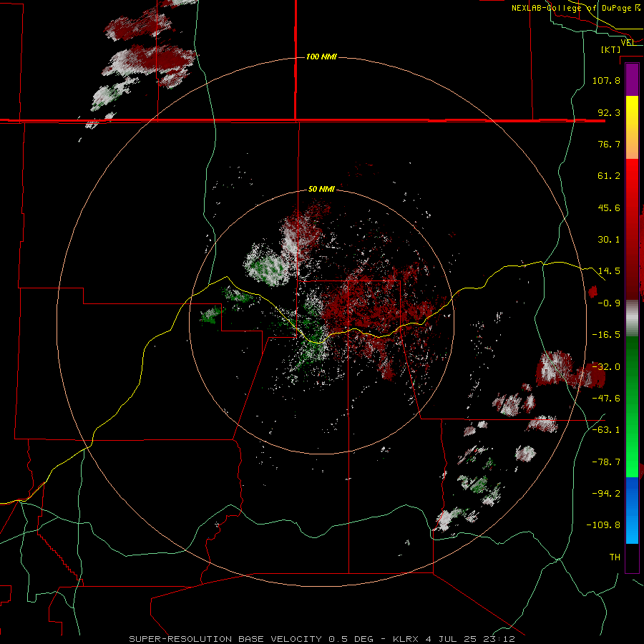Select the -94.2 scale value
This screenshot has width=644, height=644.
[x=606, y=493]
